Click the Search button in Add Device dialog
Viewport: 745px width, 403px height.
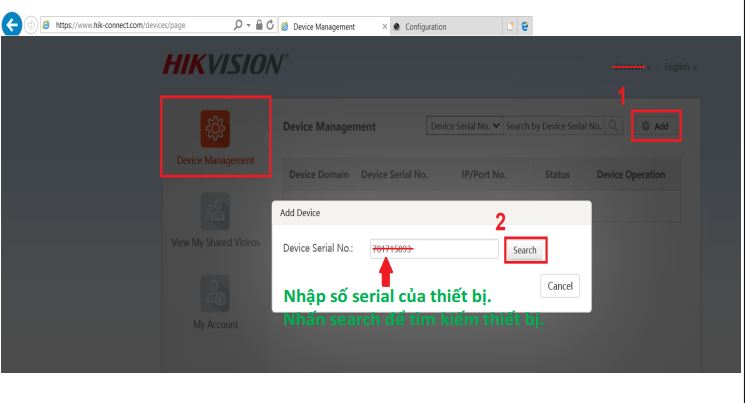coord(525,250)
